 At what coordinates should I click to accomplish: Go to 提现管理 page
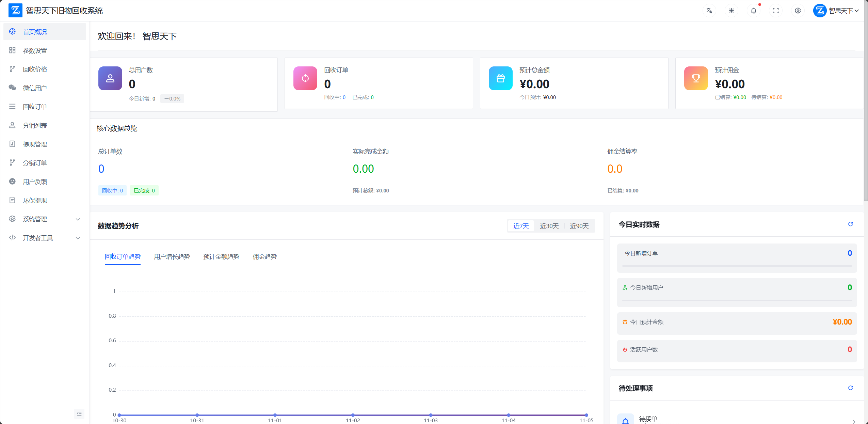click(35, 144)
